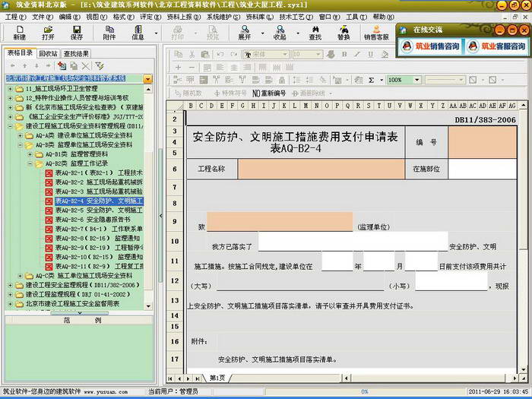Open 筑业销售咨询 chat button
The width and height of the screenshot is (532, 399).
pos(431,46)
